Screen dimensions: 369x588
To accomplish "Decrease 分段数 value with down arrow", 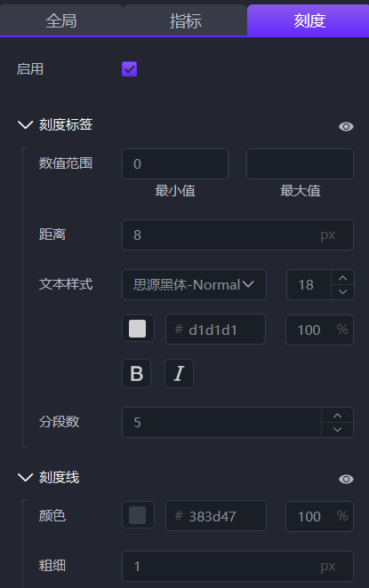I will 337,430.
